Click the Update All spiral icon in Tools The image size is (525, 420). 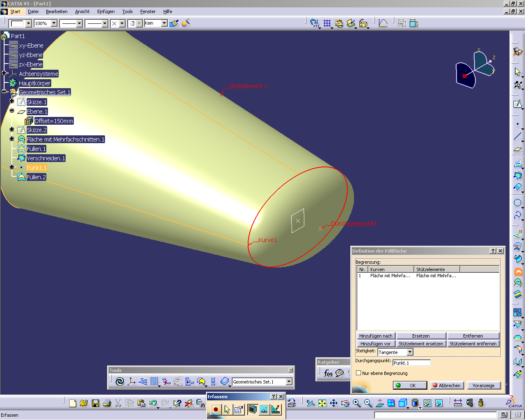(120, 381)
